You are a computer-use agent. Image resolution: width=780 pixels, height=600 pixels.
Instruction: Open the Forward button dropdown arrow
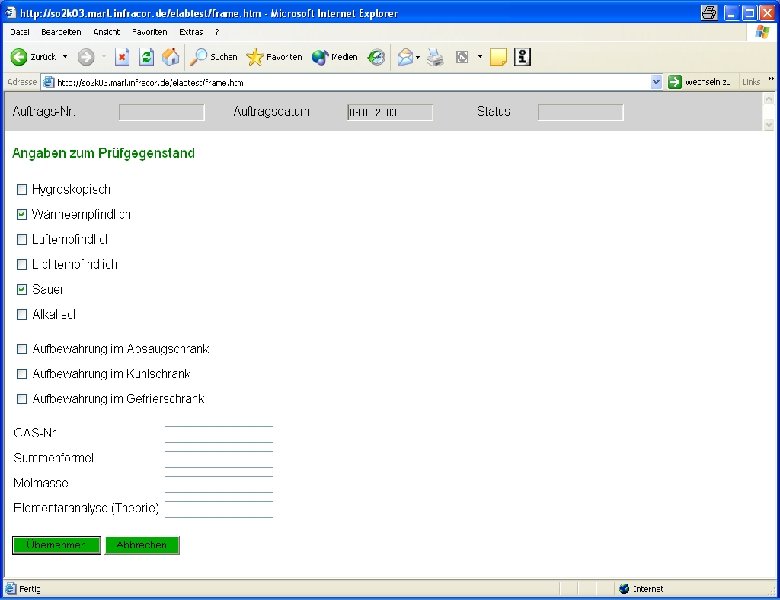[103, 57]
